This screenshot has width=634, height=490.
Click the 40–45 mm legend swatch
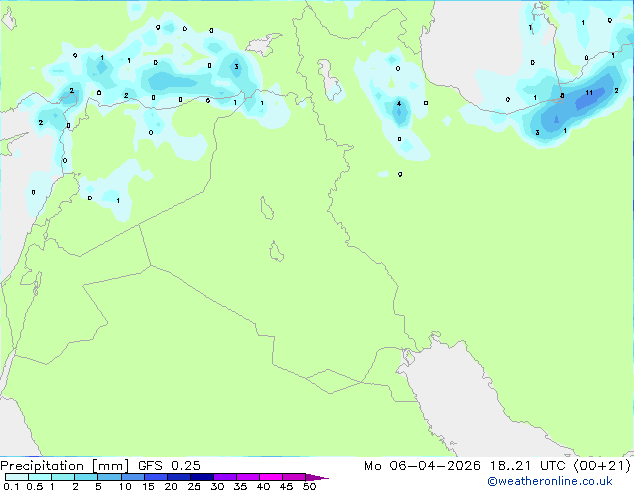click(271, 477)
